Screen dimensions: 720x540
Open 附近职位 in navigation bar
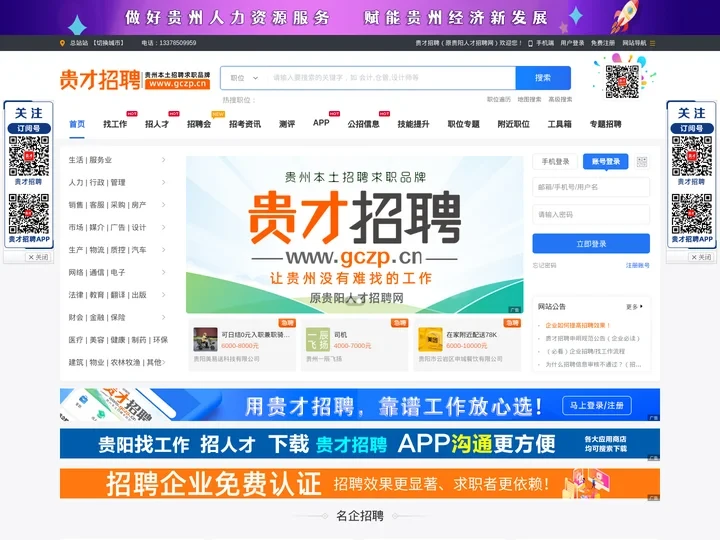(513, 124)
